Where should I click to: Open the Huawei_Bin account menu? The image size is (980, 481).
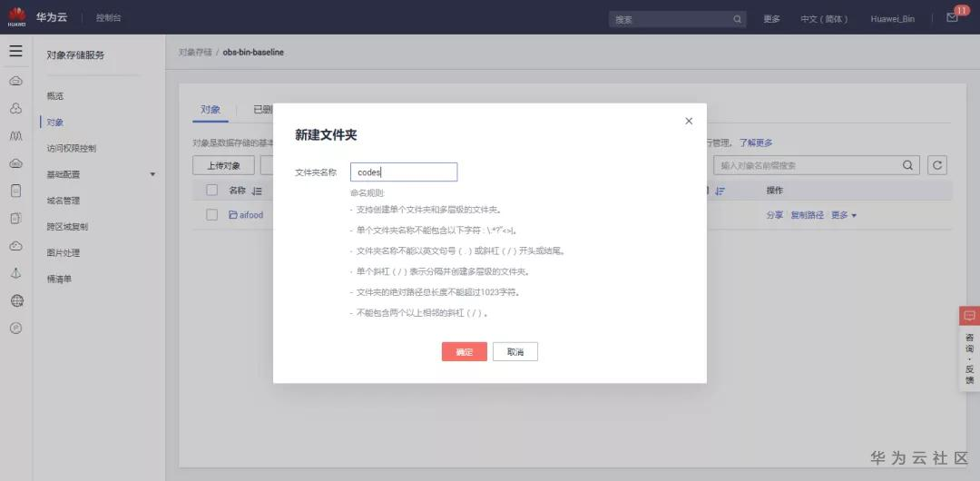(893, 19)
